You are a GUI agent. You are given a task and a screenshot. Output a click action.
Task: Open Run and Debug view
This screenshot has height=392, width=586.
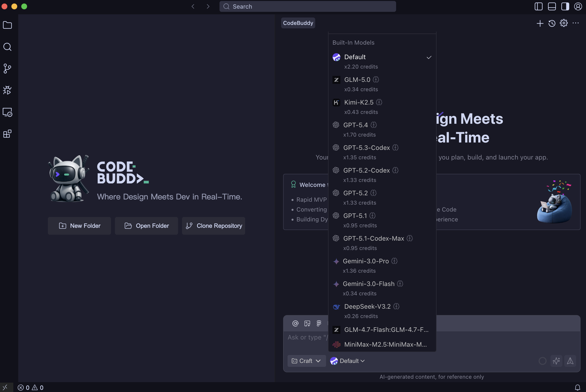point(7,90)
